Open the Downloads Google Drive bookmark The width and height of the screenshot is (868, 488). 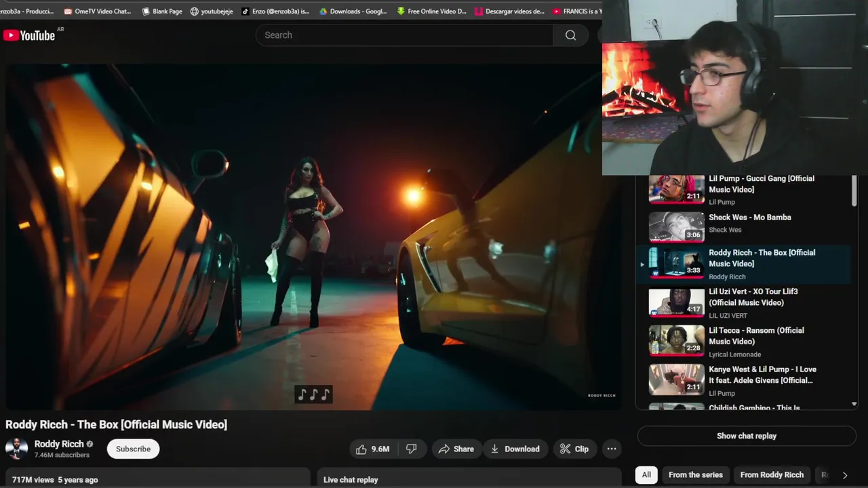353,12
